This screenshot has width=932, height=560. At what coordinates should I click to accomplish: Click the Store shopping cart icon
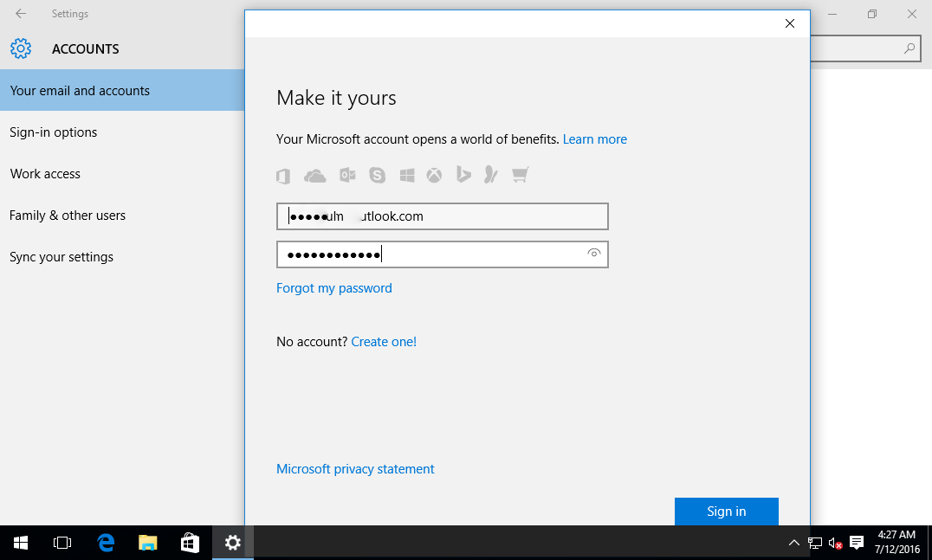click(x=520, y=175)
